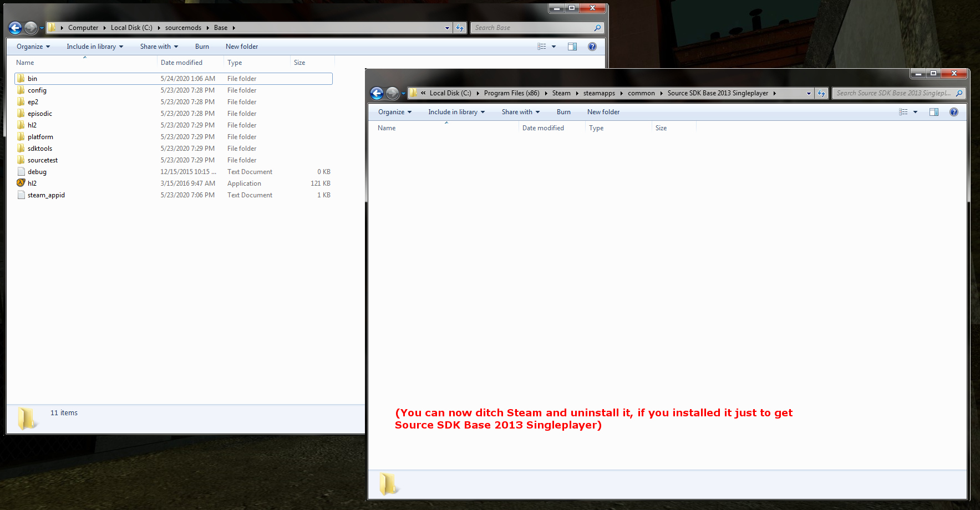This screenshot has width=980, height=510.
Task: Refresh the Source SDK window address bar
Action: pyautogui.click(x=821, y=93)
